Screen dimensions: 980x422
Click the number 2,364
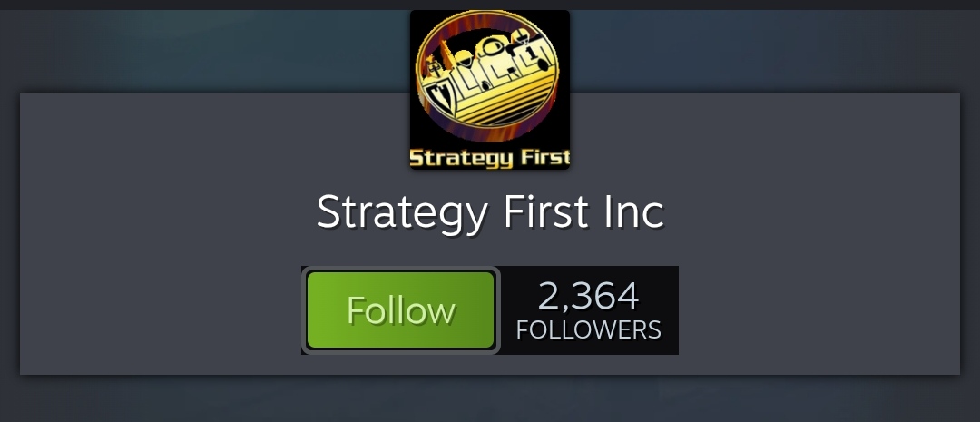[588, 296]
